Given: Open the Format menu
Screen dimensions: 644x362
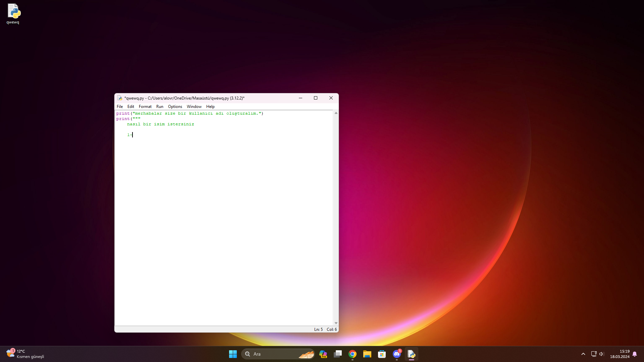Looking at the screenshot, I should click(x=145, y=107).
